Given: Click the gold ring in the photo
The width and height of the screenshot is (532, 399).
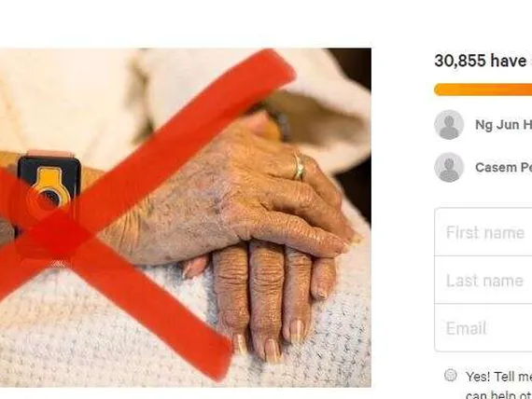Looking at the screenshot, I should pyautogui.click(x=299, y=166).
